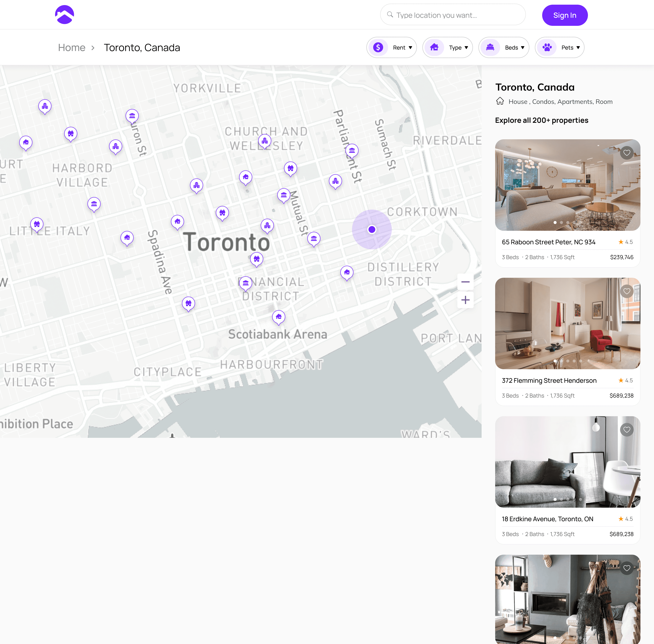Click the $239,746 price on 65 Raboon listing
This screenshot has height=644, width=654.
click(622, 257)
